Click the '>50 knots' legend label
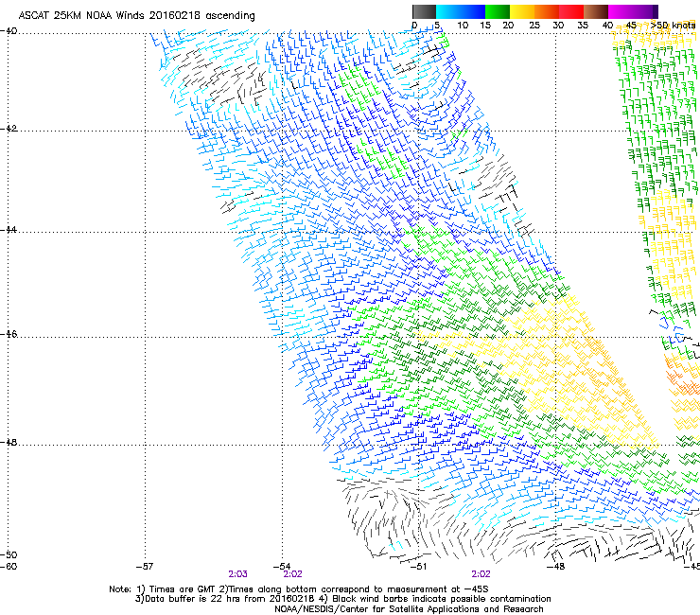 673,26
